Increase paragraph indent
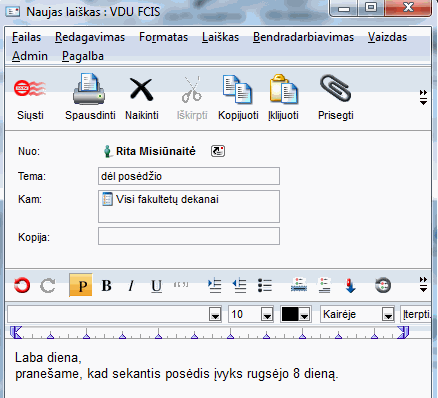438x398 pixels. pos(214,286)
